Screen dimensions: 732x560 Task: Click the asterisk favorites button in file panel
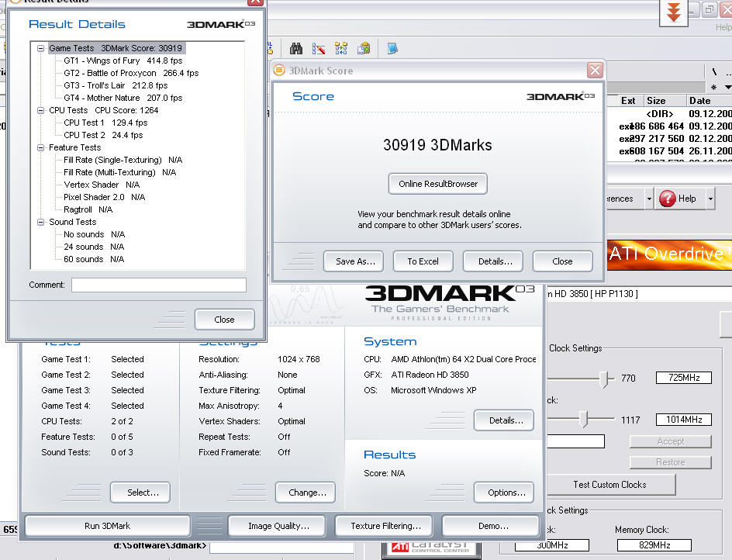pyautogui.click(x=714, y=88)
